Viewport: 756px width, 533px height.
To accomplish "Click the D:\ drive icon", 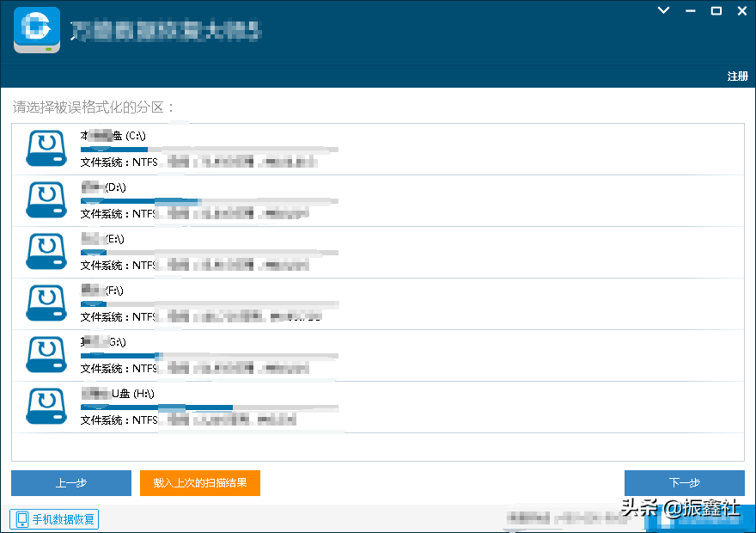I will pyautogui.click(x=46, y=199).
